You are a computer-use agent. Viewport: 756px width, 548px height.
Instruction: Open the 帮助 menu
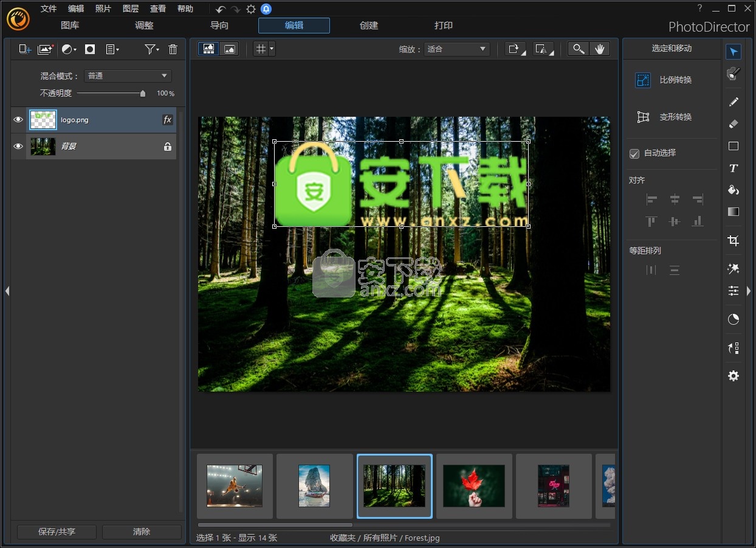(x=185, y=9)
